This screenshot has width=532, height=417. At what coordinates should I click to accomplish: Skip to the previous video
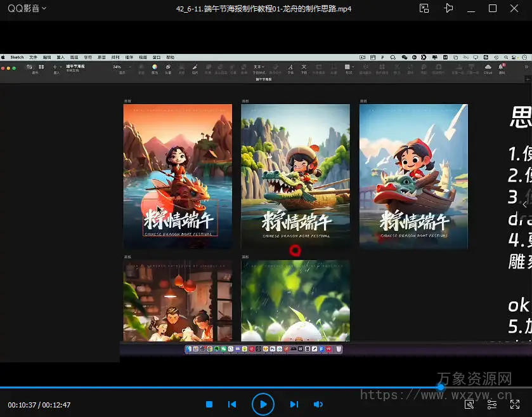[232, 404]
